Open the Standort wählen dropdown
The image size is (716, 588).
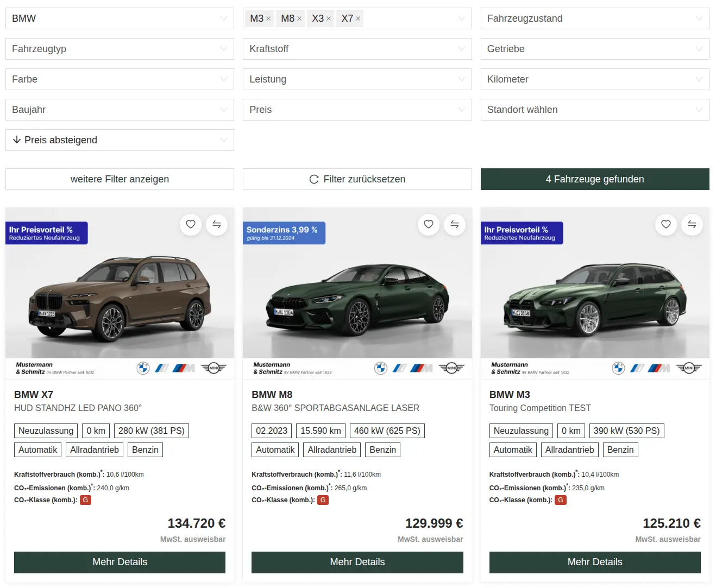(x=594, y=110)
